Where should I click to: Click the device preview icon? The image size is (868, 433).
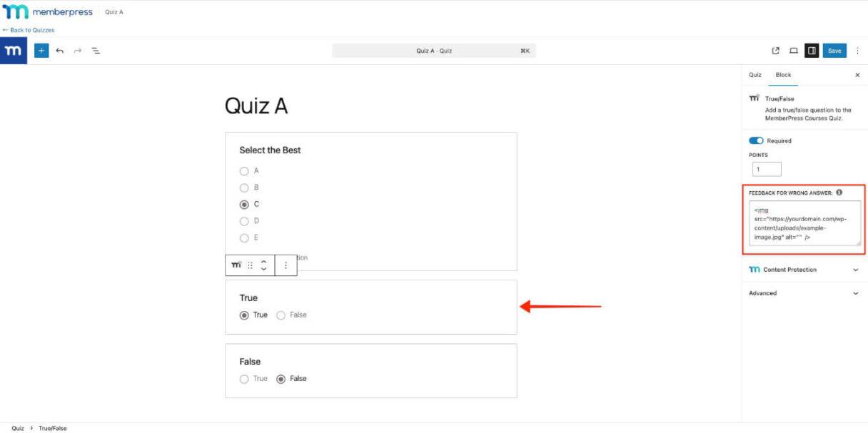tap(794, 51)
